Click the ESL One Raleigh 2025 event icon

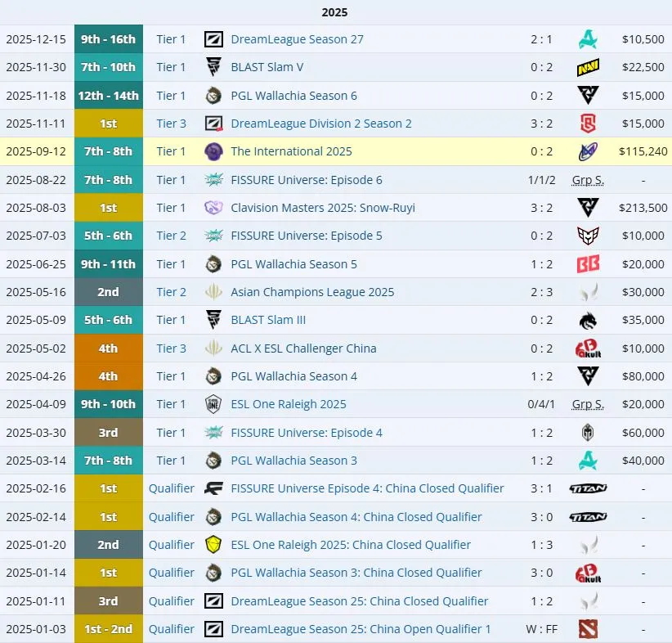[213, 404]
